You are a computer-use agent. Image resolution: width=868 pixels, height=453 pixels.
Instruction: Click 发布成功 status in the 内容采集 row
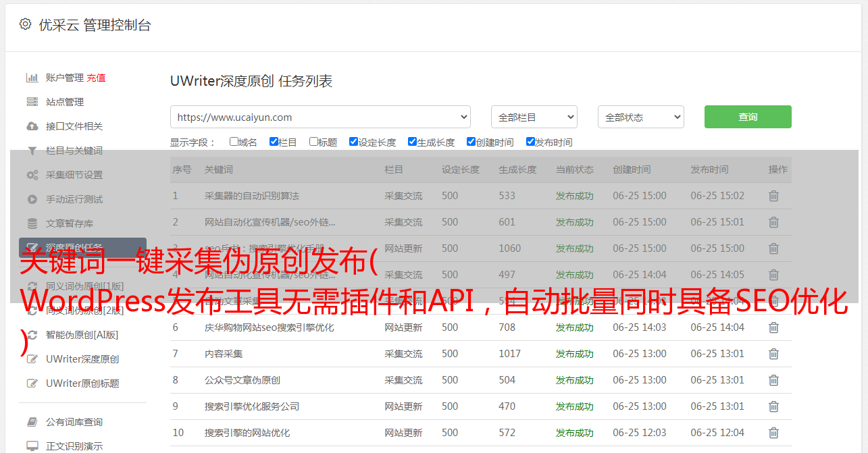point(575,354)
